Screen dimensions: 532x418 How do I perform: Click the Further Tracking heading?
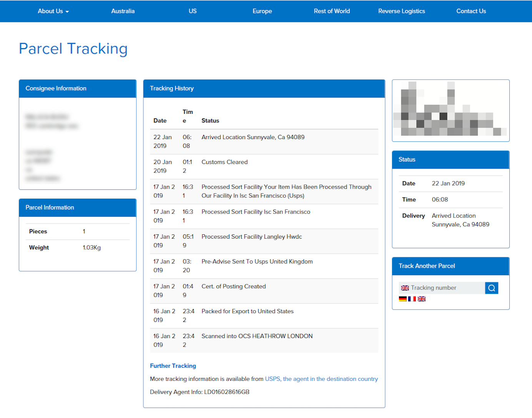(173, 366)
